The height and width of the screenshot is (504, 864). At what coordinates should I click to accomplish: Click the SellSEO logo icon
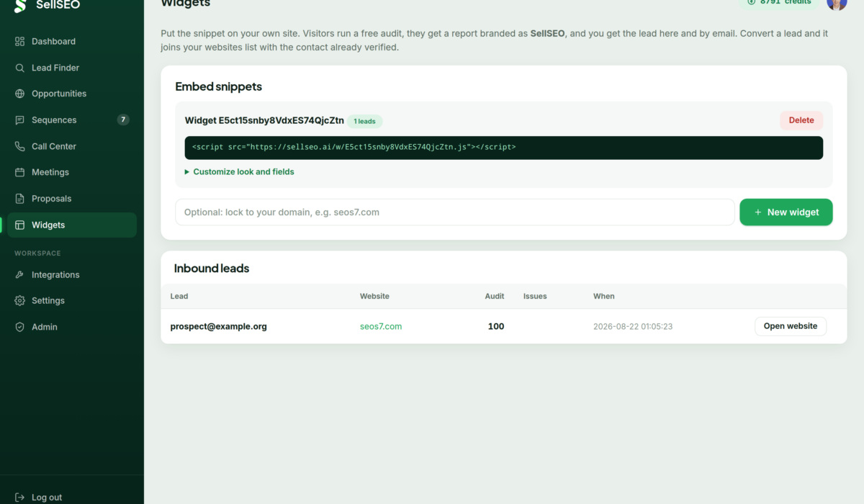(x=20, y=4)
